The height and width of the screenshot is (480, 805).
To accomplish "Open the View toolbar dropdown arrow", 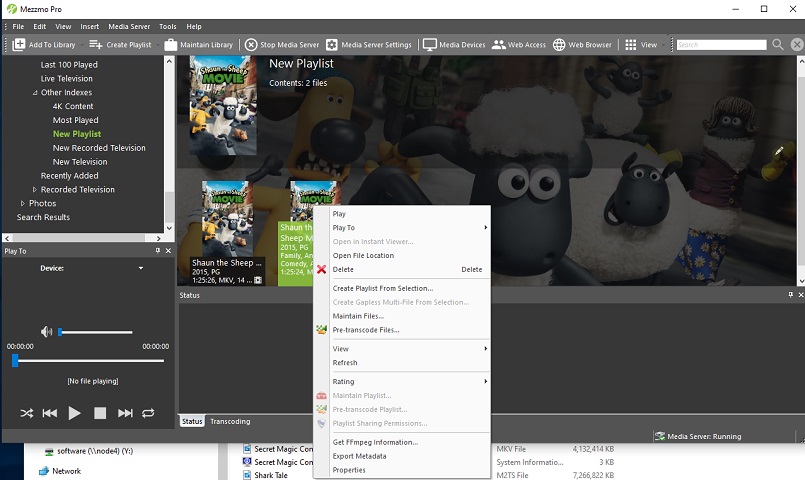I will pyautogui.click(x=663, y=45).
